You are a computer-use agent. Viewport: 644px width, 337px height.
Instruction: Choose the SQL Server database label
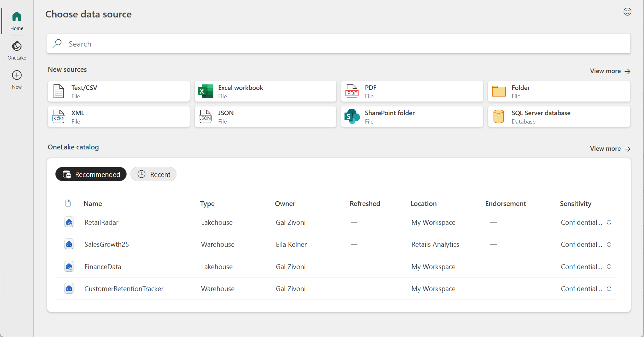click(541, 113)
